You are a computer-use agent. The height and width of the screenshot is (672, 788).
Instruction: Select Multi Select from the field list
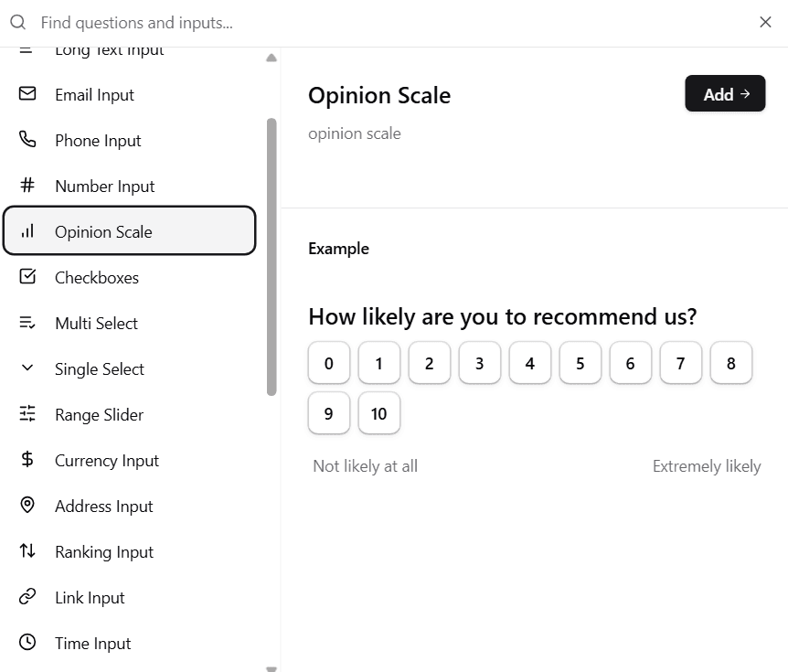tap(96, 323)
